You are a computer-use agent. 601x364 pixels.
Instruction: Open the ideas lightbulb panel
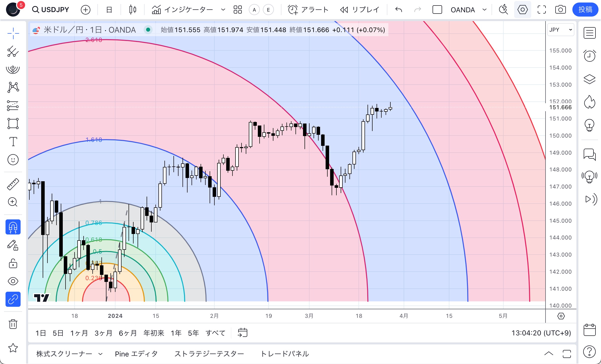[589, 125]
